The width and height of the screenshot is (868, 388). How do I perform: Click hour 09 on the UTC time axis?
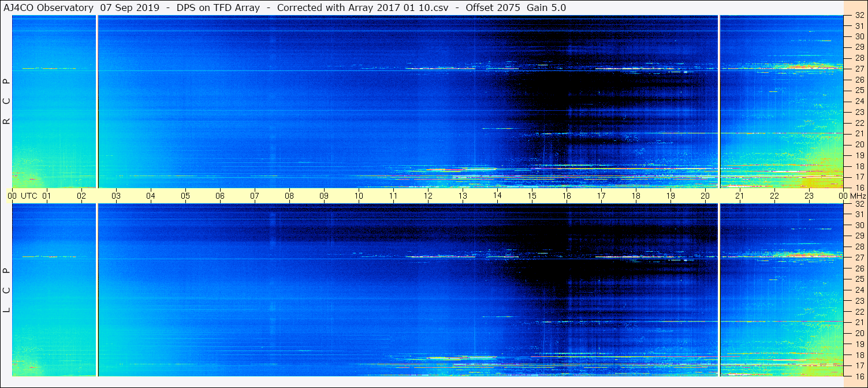pos(324,196)
